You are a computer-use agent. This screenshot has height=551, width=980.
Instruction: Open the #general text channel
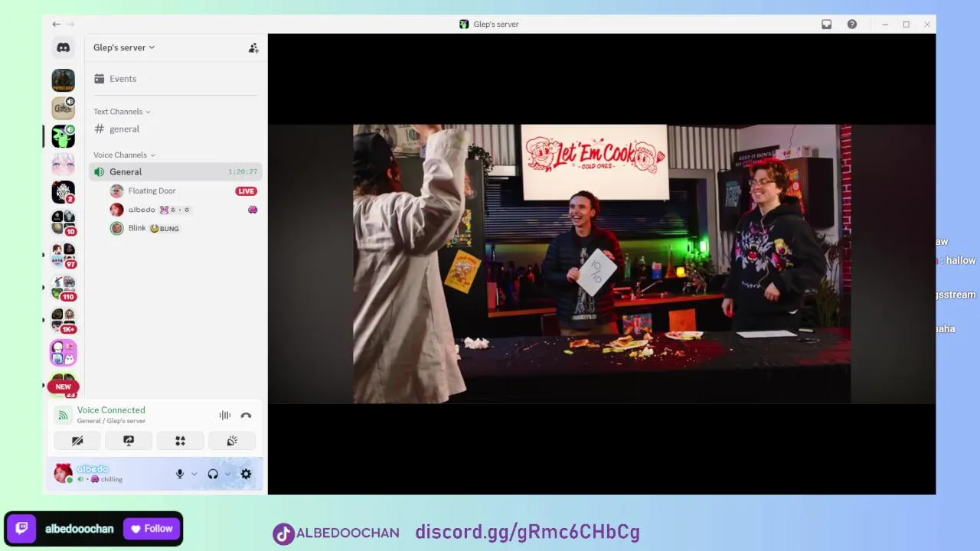175,129
